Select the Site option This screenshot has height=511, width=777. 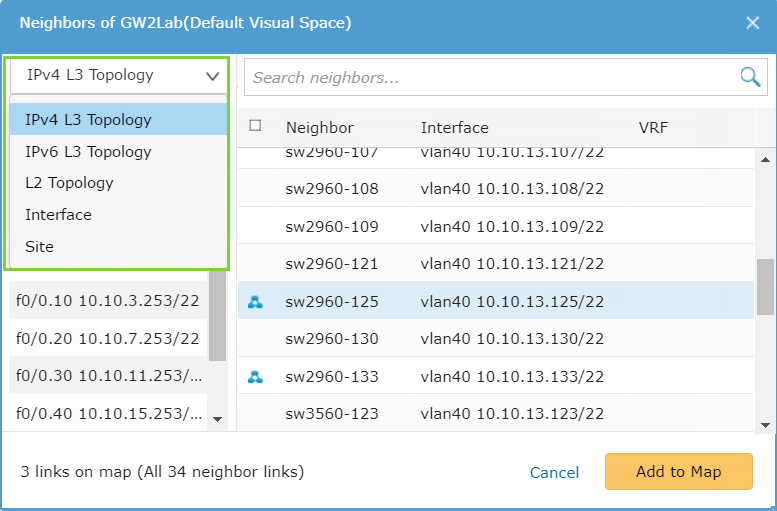(x=40, y=247)
